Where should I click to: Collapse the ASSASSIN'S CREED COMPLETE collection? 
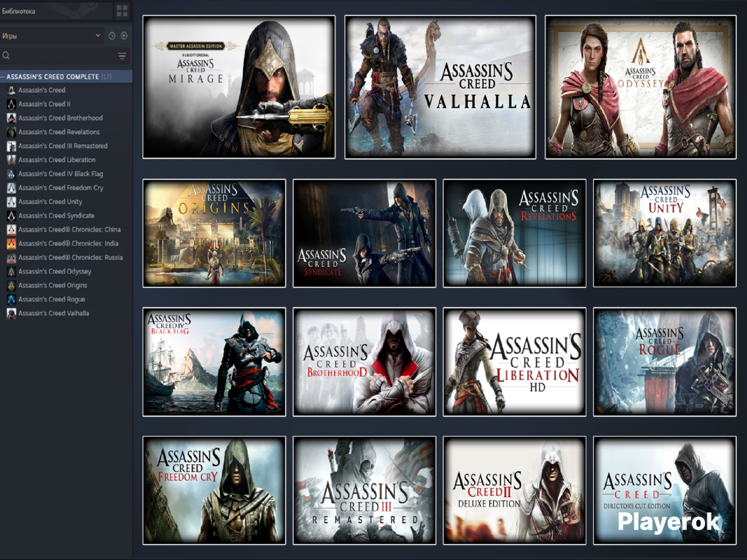[x=3, y=76]
